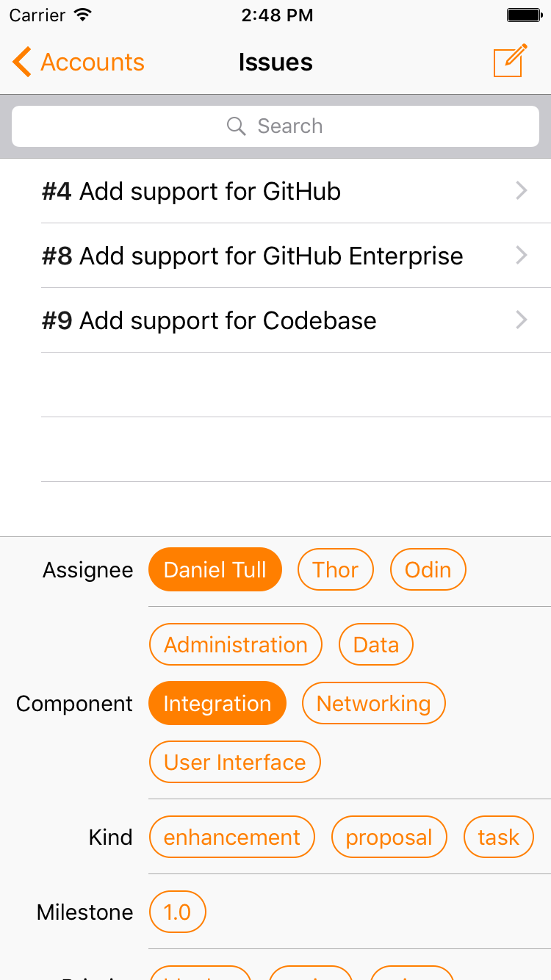Image resolution: width=551 pixels, height=980 pixels.
Task: Deselect the Daniel Tull assignee filter
Action: coord(215,569)
